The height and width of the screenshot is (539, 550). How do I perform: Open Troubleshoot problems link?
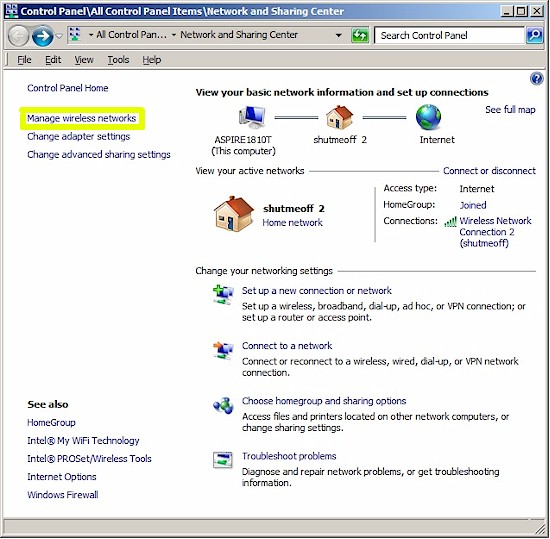coord(289,456)
